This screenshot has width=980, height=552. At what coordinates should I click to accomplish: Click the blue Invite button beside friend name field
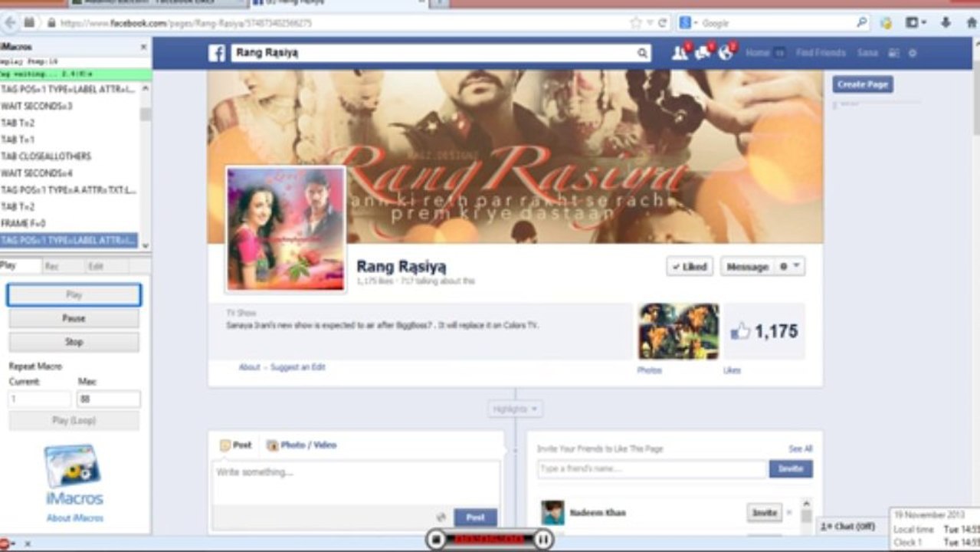click(791, 468)
